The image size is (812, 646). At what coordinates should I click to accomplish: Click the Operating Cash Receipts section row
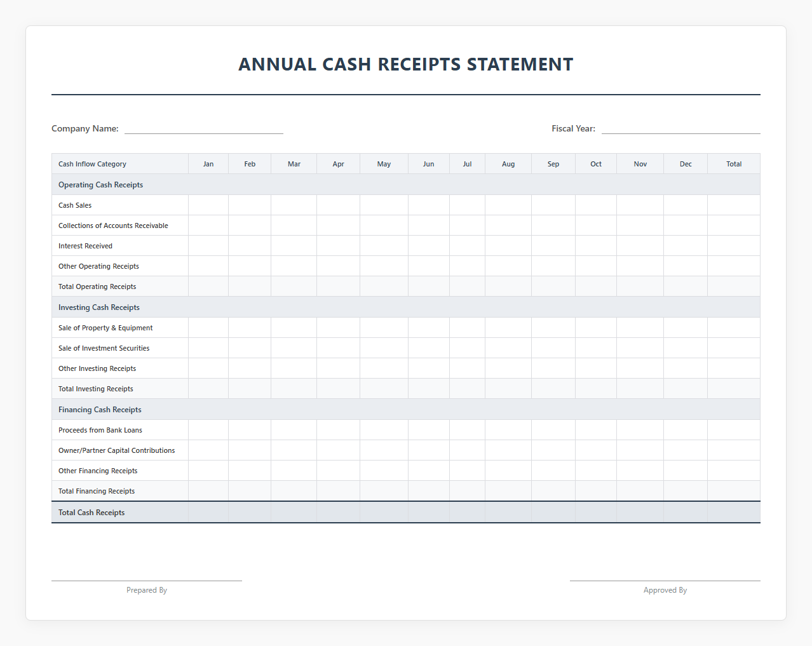point(406,185)
